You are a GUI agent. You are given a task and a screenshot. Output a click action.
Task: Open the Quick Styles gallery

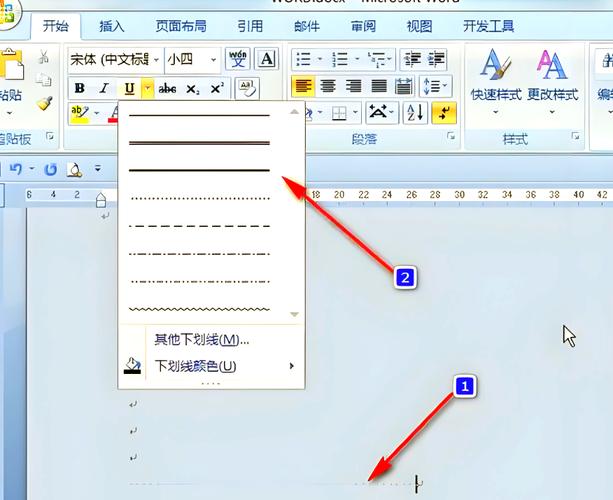[x=496, y=82]
